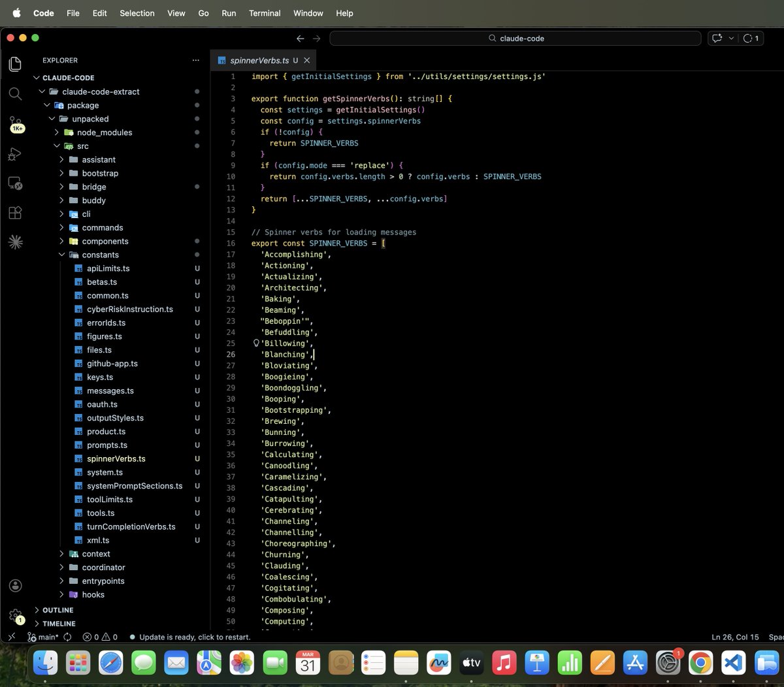Image resolution: width=784 pixels, height=687 pixels.
Task: Expand the bridge folder
Action: [x=61, y=187]
